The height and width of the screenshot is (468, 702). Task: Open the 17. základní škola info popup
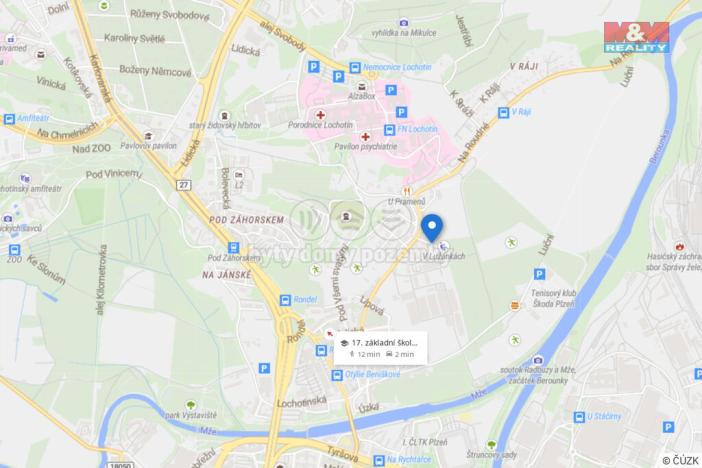pyautogui.click(x=380, y=348)
